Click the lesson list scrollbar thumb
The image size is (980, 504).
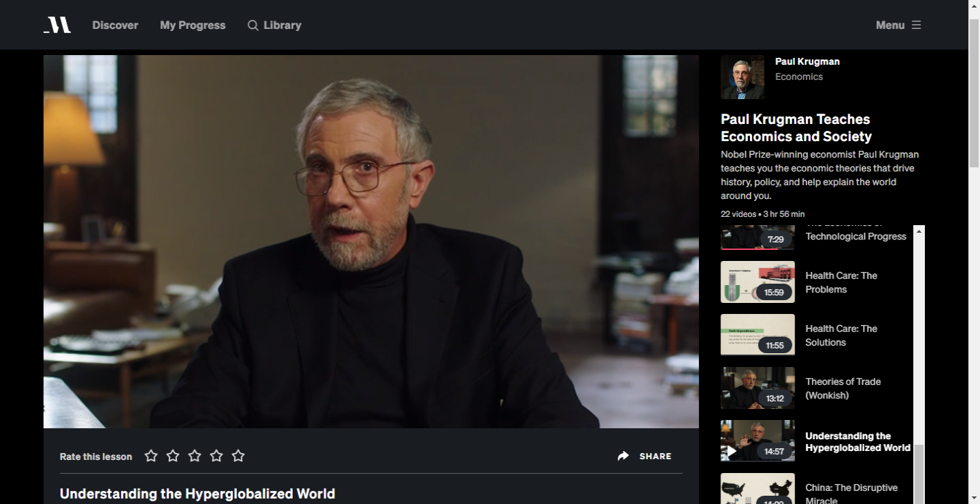(919, 474)
